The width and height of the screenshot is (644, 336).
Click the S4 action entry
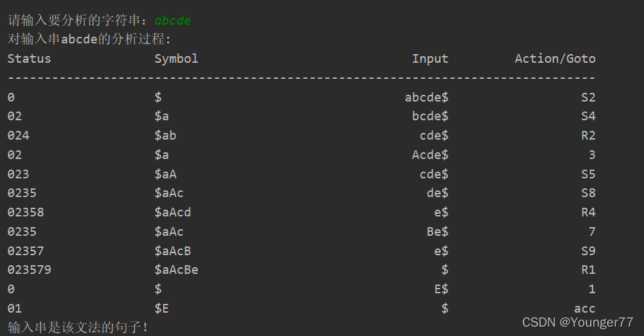588,116
